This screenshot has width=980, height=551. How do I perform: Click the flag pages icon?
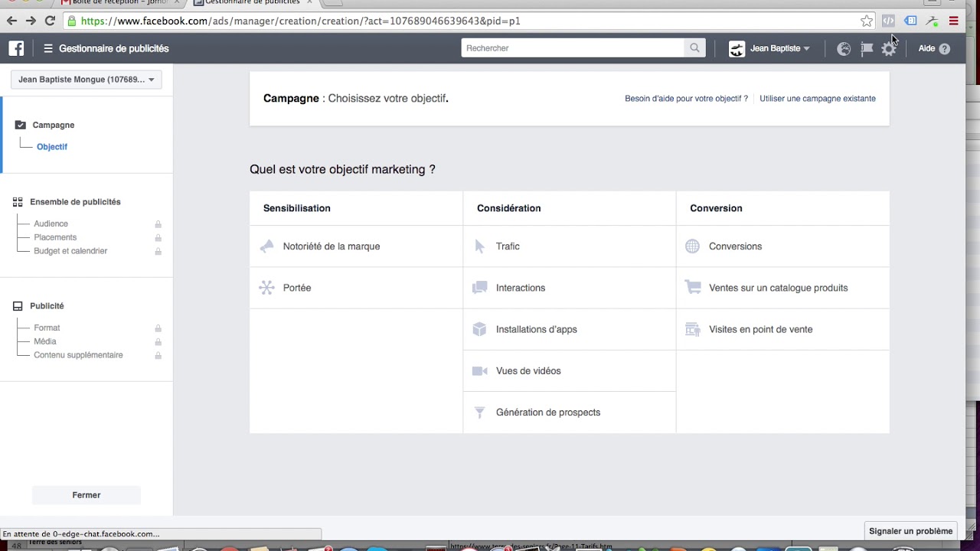867,48
